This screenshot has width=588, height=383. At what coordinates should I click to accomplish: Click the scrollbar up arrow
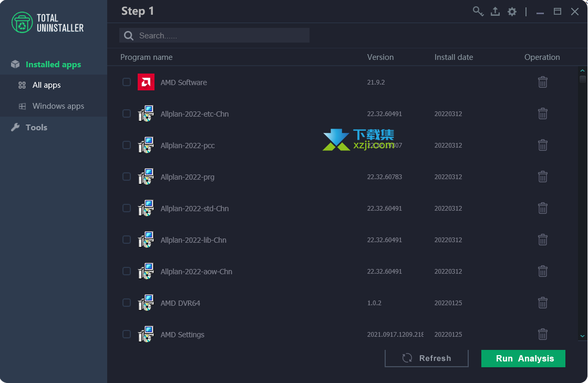tap(582, 70)
